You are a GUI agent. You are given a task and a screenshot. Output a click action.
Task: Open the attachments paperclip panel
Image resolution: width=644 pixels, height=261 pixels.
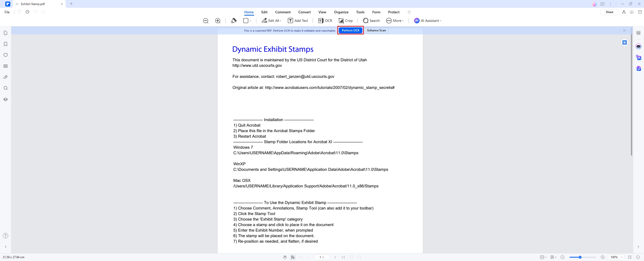click(x=6, y=77)
